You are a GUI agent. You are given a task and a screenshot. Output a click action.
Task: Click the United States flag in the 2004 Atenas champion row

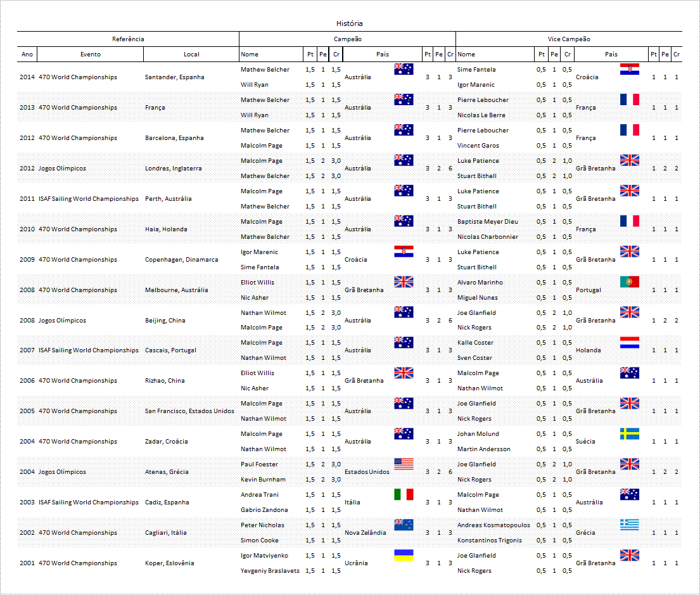point(404,464)
